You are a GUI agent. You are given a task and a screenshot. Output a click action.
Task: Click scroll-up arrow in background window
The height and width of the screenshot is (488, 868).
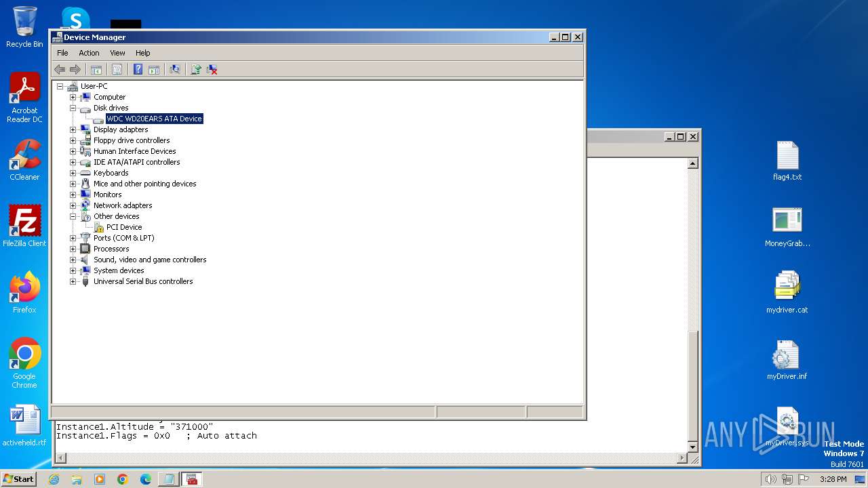(692, 163)
